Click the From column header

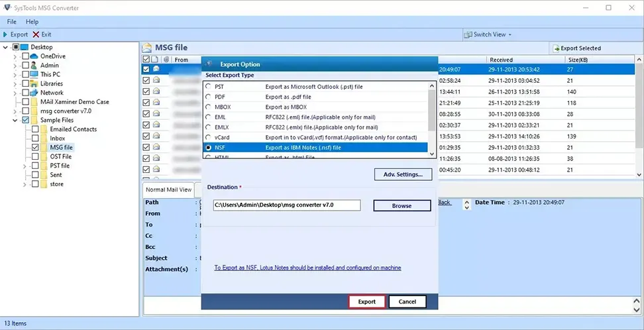[x=181, y=60]
